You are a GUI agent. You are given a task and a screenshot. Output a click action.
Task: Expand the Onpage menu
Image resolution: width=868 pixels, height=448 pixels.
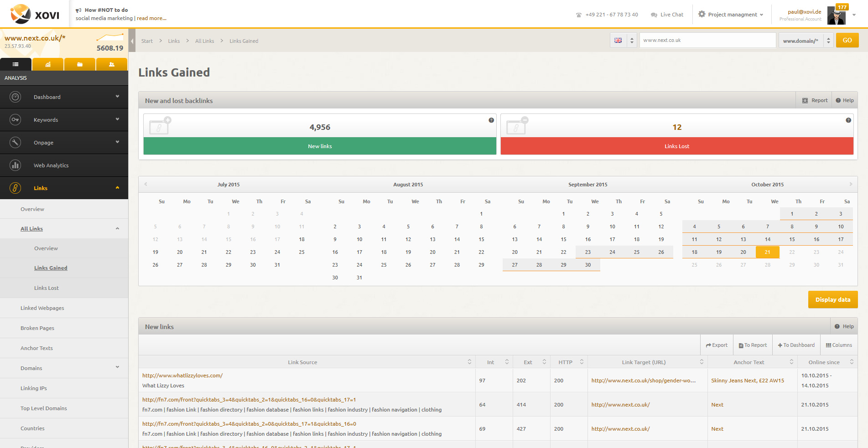coord(117,142)
